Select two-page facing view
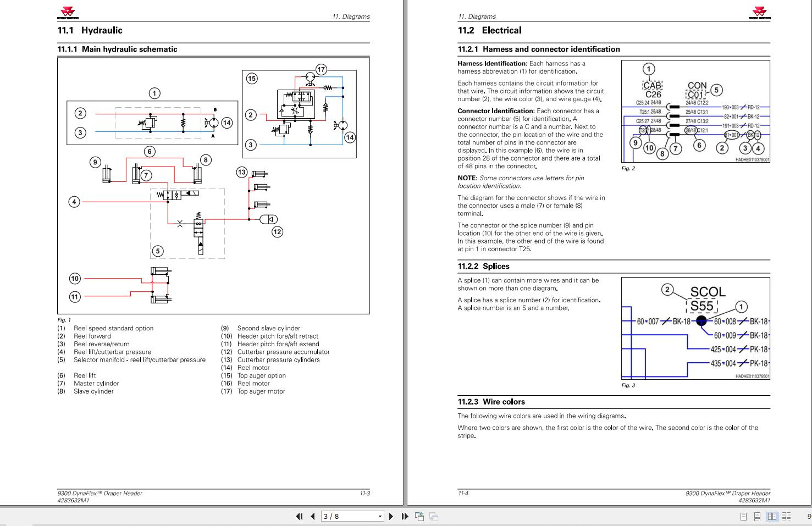 772,516
